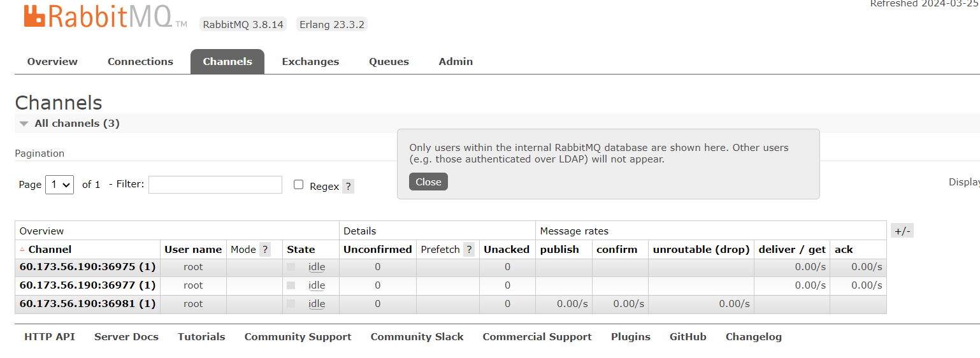Sort by ack rate column
This screenshot has height=358, width=980.
pos(844,250)
